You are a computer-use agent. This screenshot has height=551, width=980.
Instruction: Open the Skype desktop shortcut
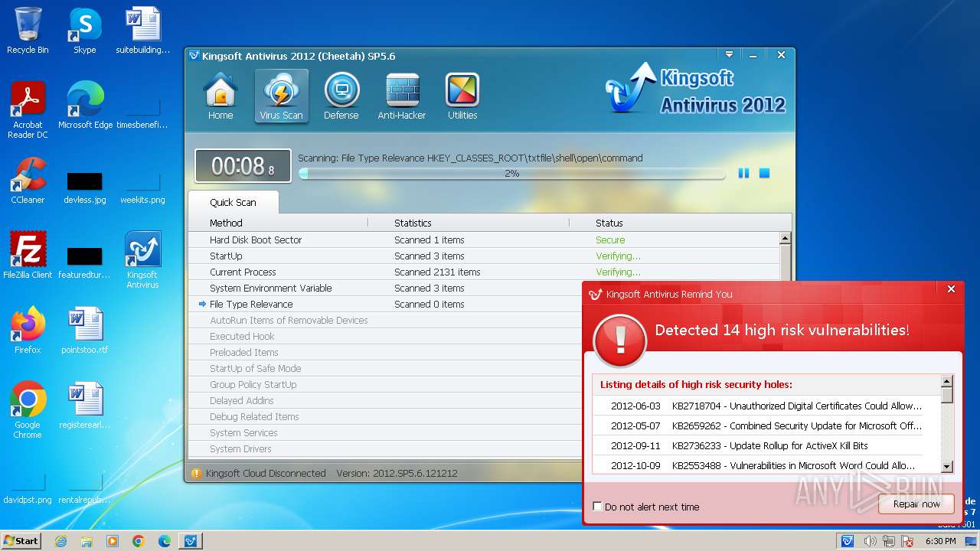tap(84, 31)
